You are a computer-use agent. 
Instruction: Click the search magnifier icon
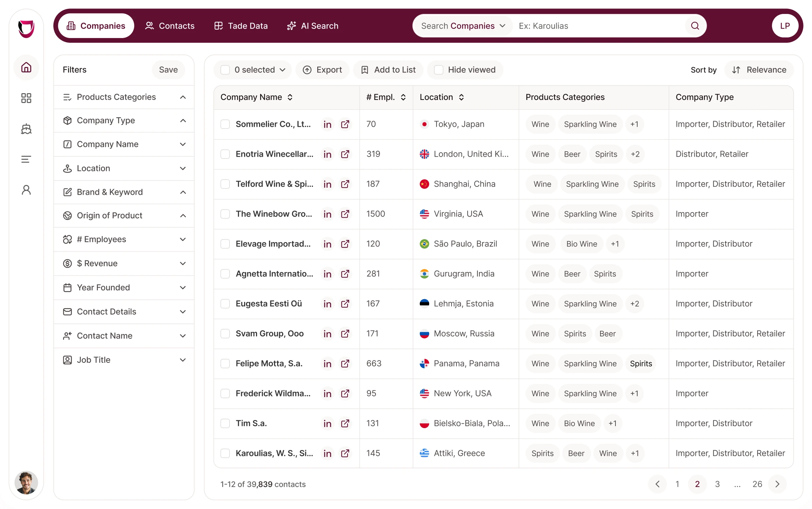(x=695, y=26)
